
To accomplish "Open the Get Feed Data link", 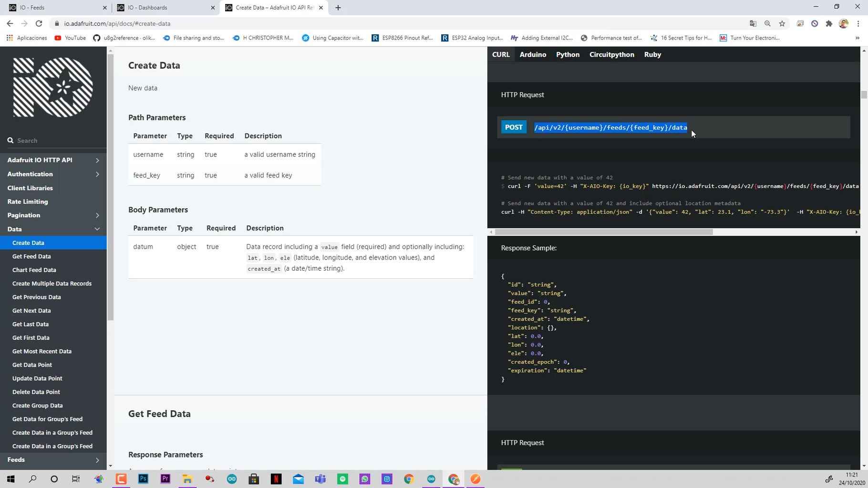I will tap(31, 256).
